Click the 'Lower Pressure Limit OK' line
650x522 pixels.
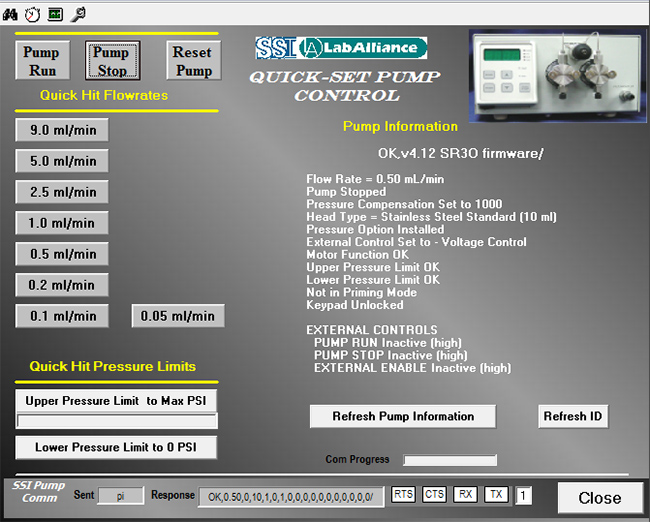point(373,280)
